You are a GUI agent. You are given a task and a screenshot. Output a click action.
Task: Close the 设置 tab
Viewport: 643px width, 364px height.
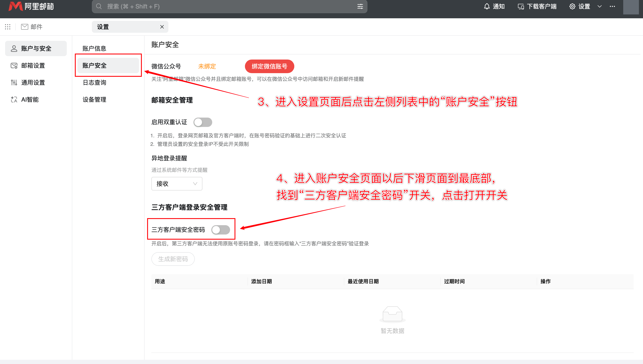tap(162, 27)
